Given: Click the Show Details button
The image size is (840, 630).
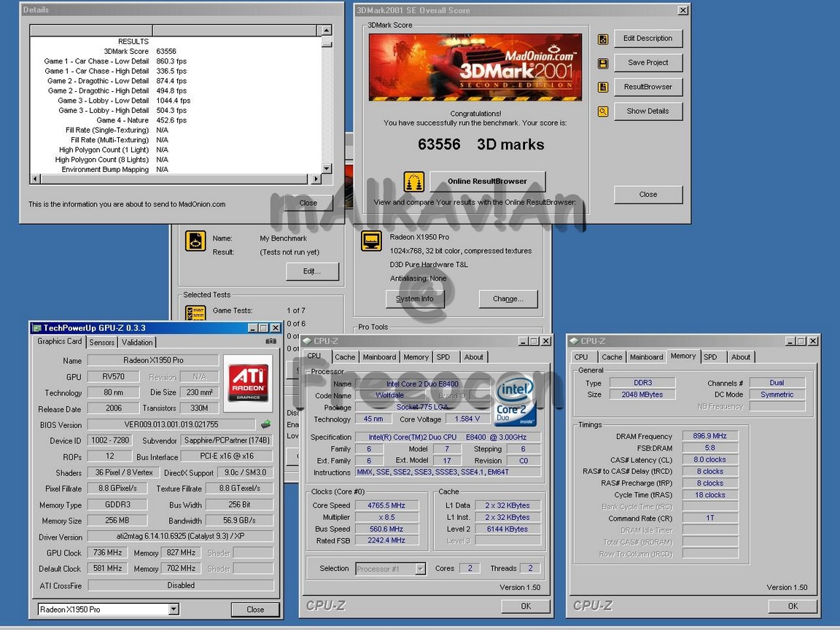Looking at the screenshot, I should coord(647,111).
